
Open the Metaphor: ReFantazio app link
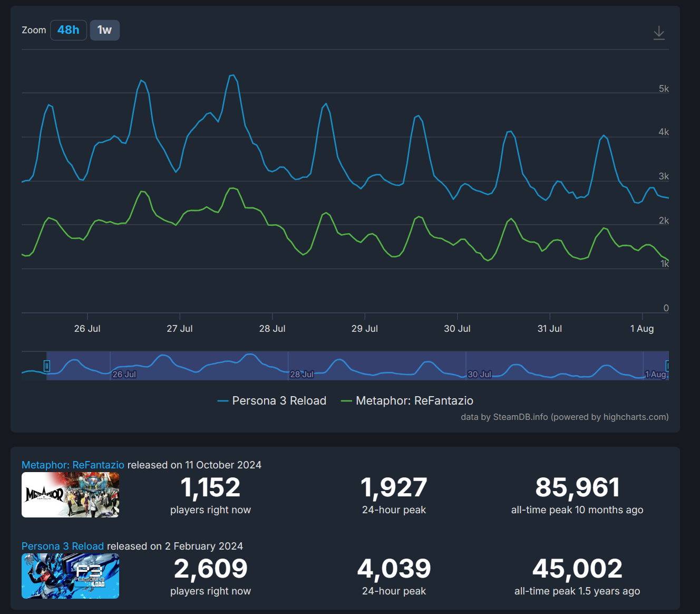73,465
